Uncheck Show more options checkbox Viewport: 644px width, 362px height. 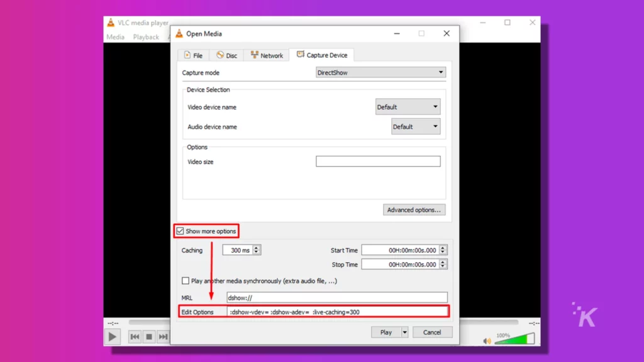pyautogui.click(x=180, y=231)
